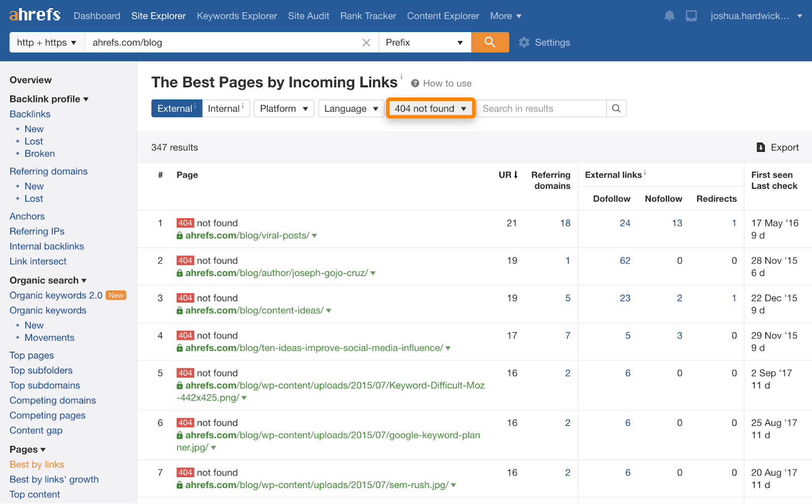Click the search-in-results magnifier icon
The height and width of the screenshot is (504, 812).
tap(616, 109)
